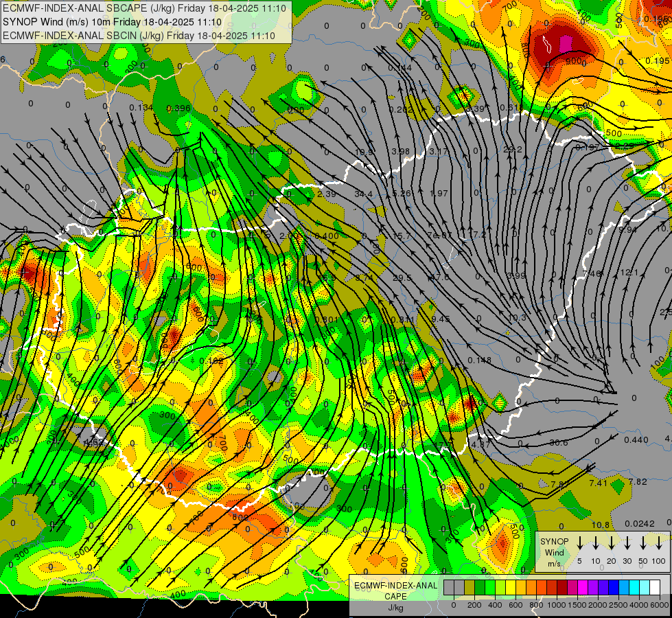Click the SBCAPE title line at top

pos(146,8)
